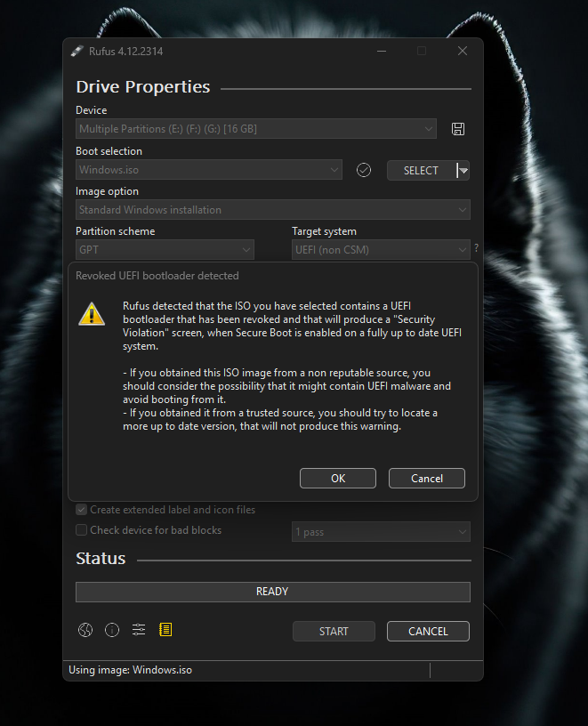Open the About info icon

pos(112,630)
